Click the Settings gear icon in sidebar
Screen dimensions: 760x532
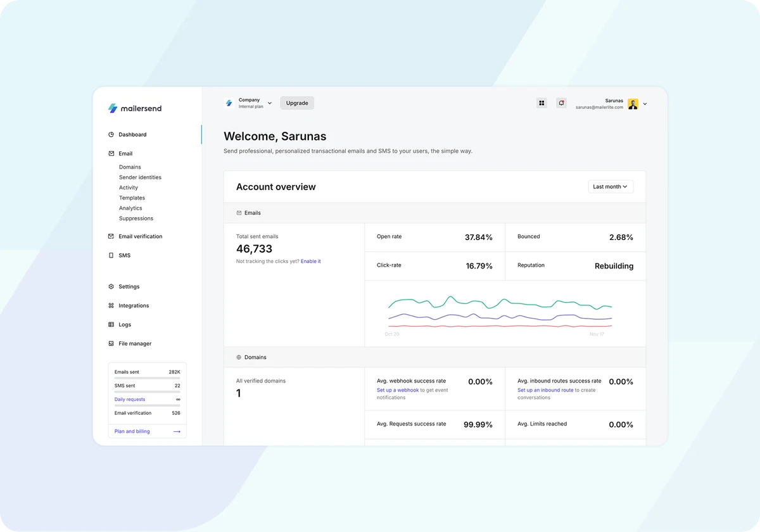[111, 287]
